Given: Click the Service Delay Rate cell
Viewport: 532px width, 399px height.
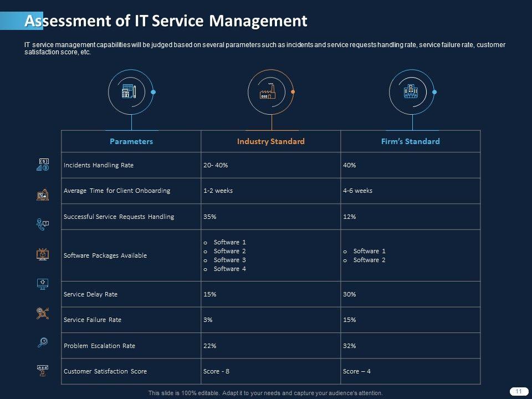Looking at the screenshot, I should tap(131, 294).
